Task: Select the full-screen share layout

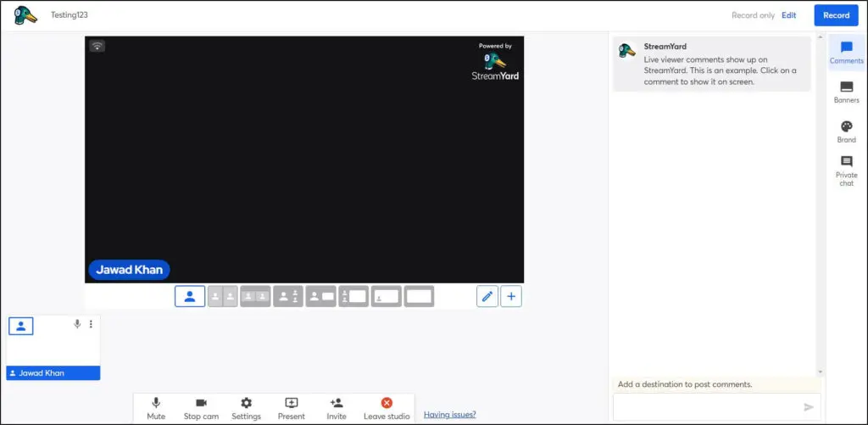Action: 419,296
